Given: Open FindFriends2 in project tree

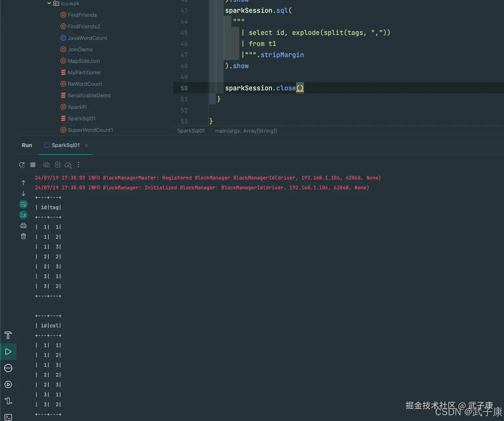Looking at the screenshot, I should tap(84, 27).
